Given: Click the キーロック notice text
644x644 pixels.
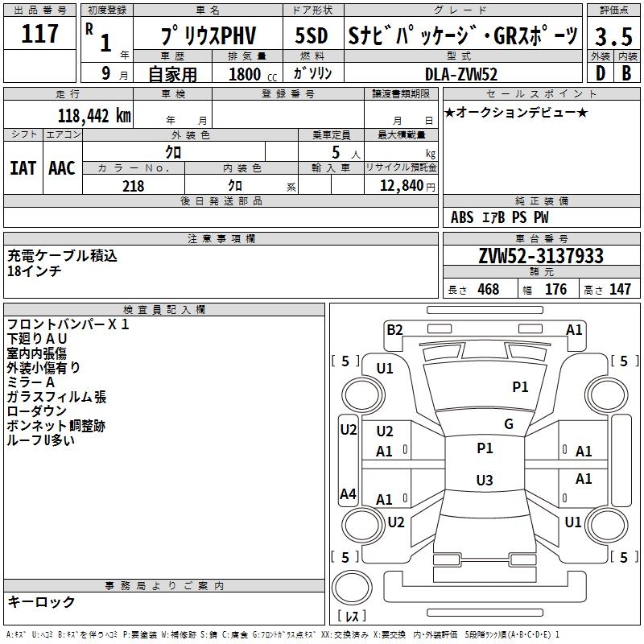Looking at the screenshot, I should click(x=41, y=601).
